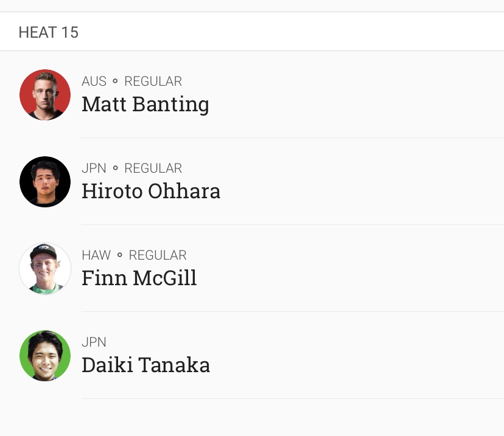Click REGULAR stance label for Hiroto Ohhara
504x436 pixels.
pos(153,168)
